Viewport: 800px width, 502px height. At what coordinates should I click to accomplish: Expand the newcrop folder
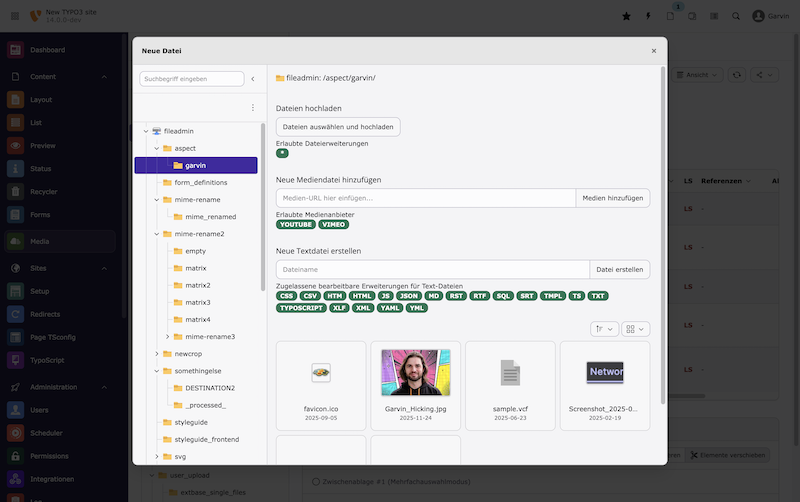156,353
